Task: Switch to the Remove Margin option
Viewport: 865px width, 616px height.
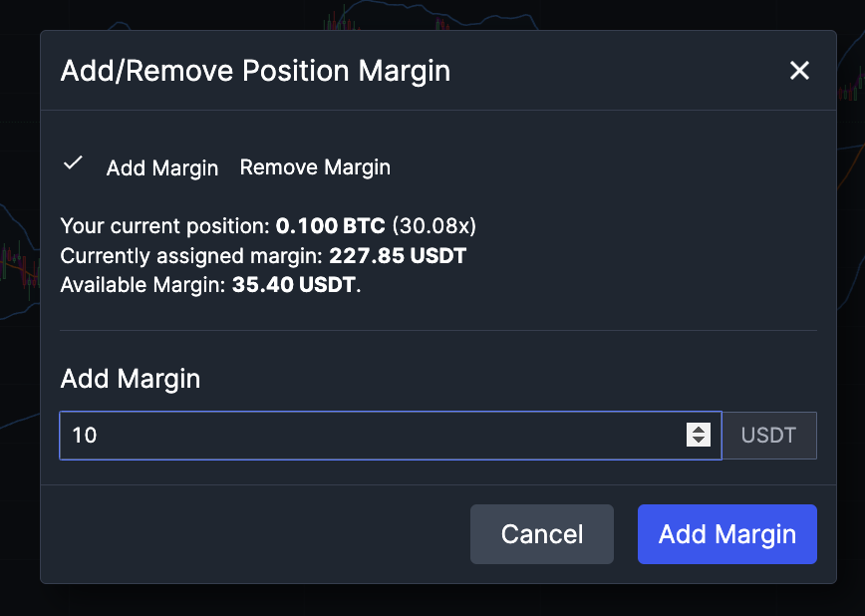Action: [315, 167]
